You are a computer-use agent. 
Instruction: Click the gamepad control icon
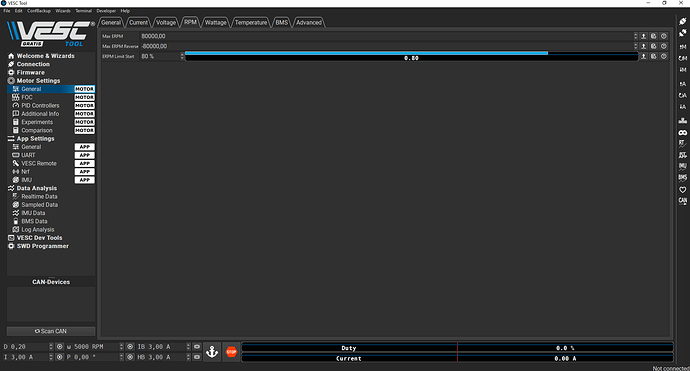click(683, 132)
